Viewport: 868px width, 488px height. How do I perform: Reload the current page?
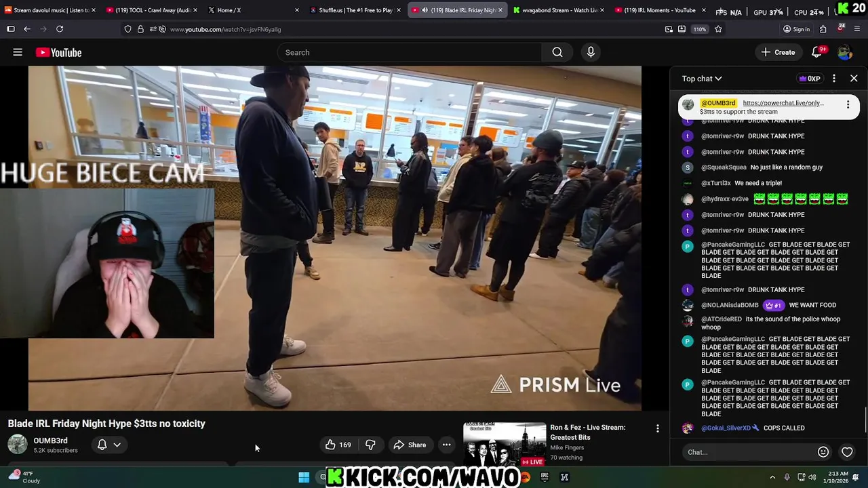pyautogui.click(x=60, y=29)
